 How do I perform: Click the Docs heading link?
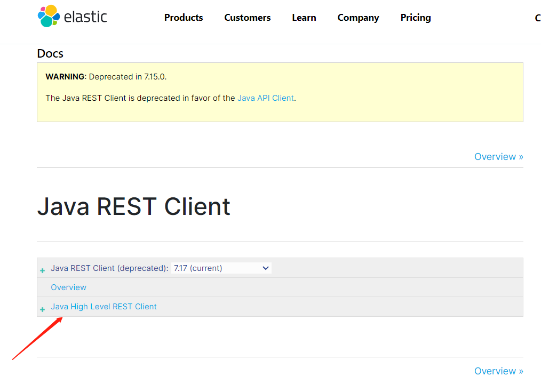click(50, 53)
